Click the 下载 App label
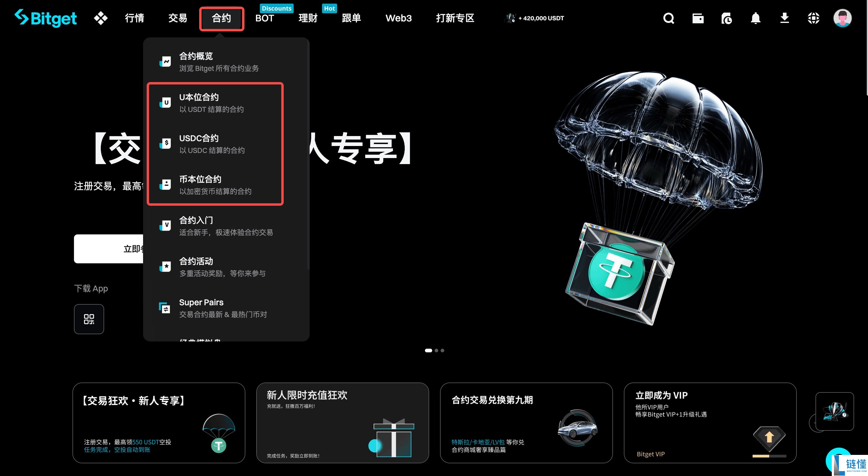The width and height of the screenshot is (868, 476). tap(91, 289)
